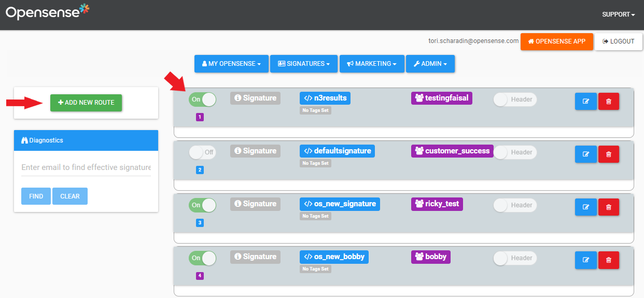
Task: Enable Header toggle for ricky_test row
Action: (515, 205)
